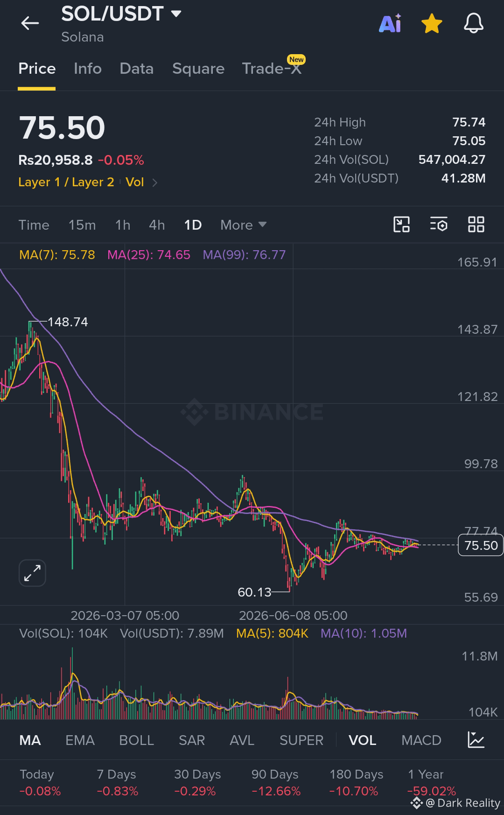Open the indicator chart settings icon
Viewport: 504px width, 815px height.
point(476,740)
